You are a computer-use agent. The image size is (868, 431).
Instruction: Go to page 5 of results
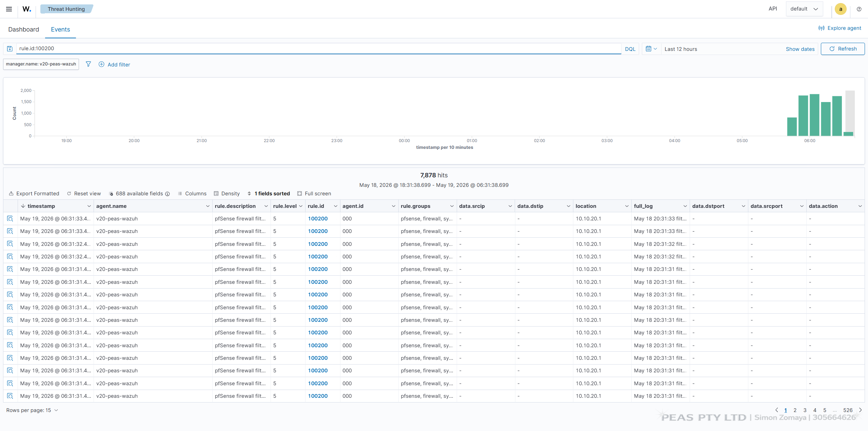825,410
